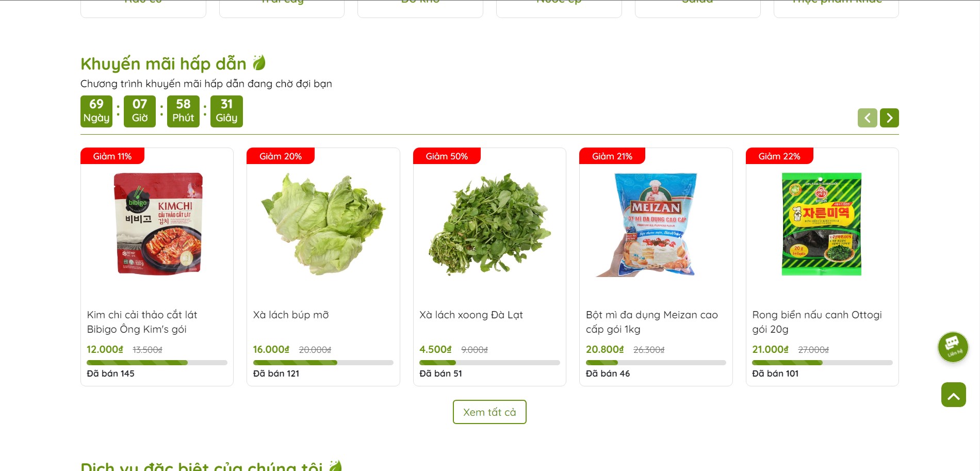The height and width of the screenshot is (471, 980).
Task: Click the Xà lách xoong Đà Lạt title
Action: click(x=471, y=315)
